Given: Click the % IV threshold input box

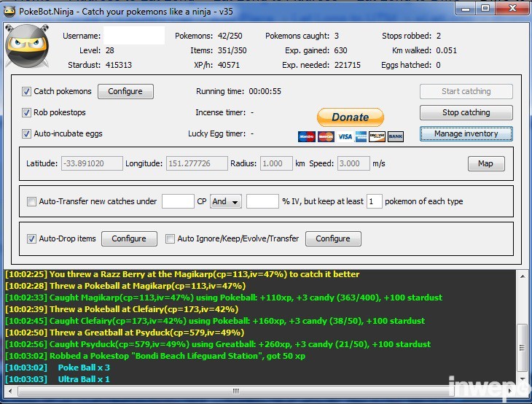Looking at the screenshot, I should tap(262, 201).
